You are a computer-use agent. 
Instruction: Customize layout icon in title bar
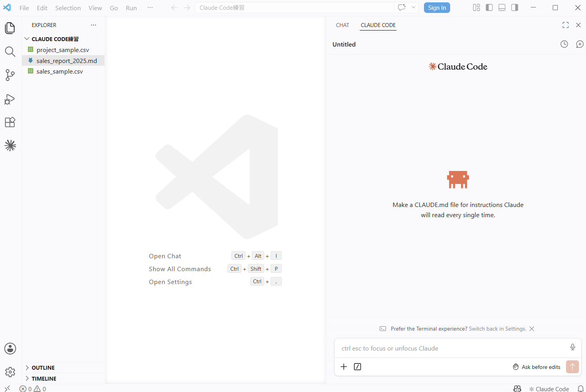pyautogui.click(x=476, y=7)
